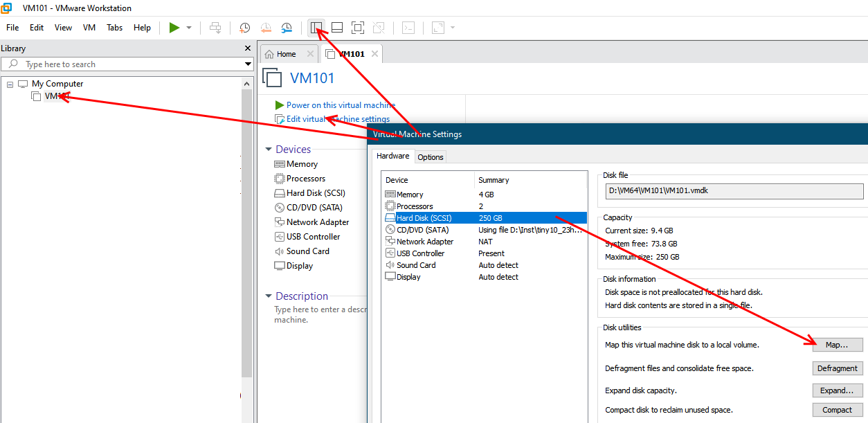Click USB Controller in VM101 Devices list
Image resolution: width=868 pixels, height=423 pixels.
pyautogui.click(x=312, y=237)
